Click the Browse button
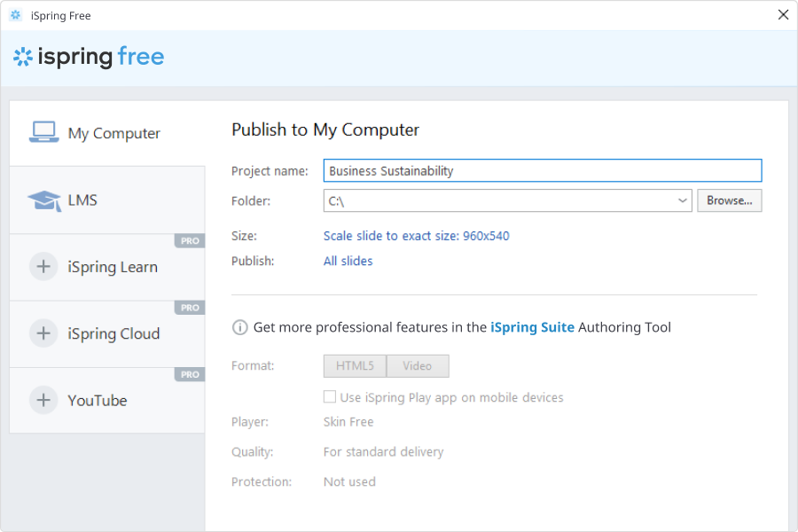This screenshot has height=532, width=798. coord(729,200)
